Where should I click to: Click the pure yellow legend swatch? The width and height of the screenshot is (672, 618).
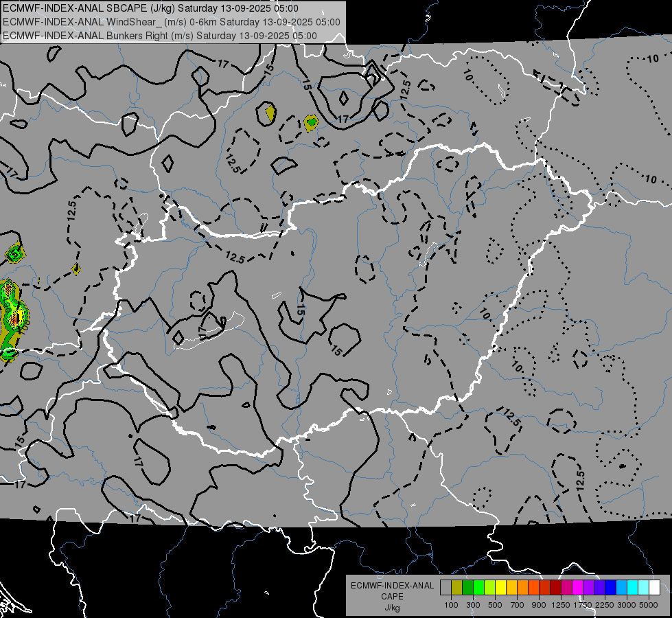pos(500,588)
